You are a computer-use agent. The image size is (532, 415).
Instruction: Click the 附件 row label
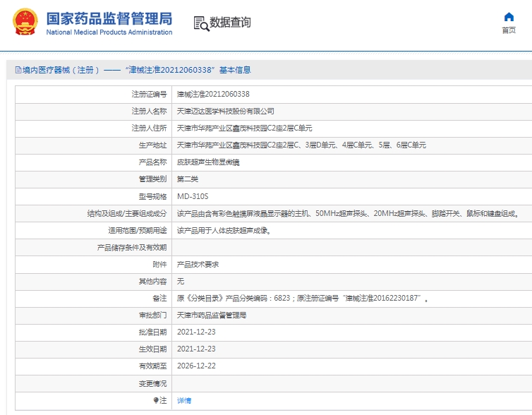click(159, 265)
